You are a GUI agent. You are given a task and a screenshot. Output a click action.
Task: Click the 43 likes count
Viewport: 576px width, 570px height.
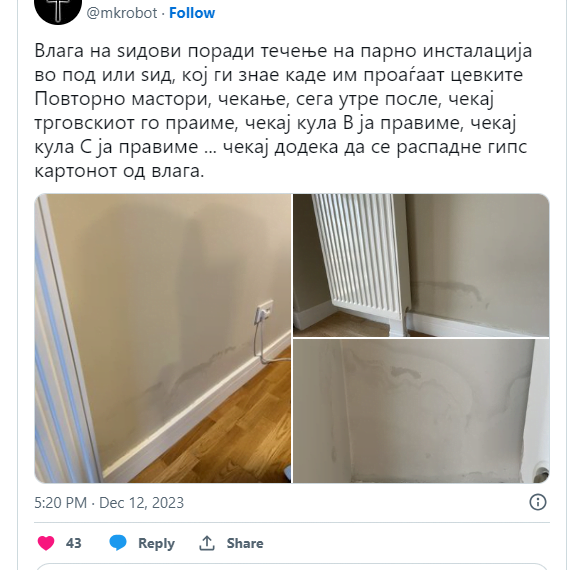coord(73,543)
